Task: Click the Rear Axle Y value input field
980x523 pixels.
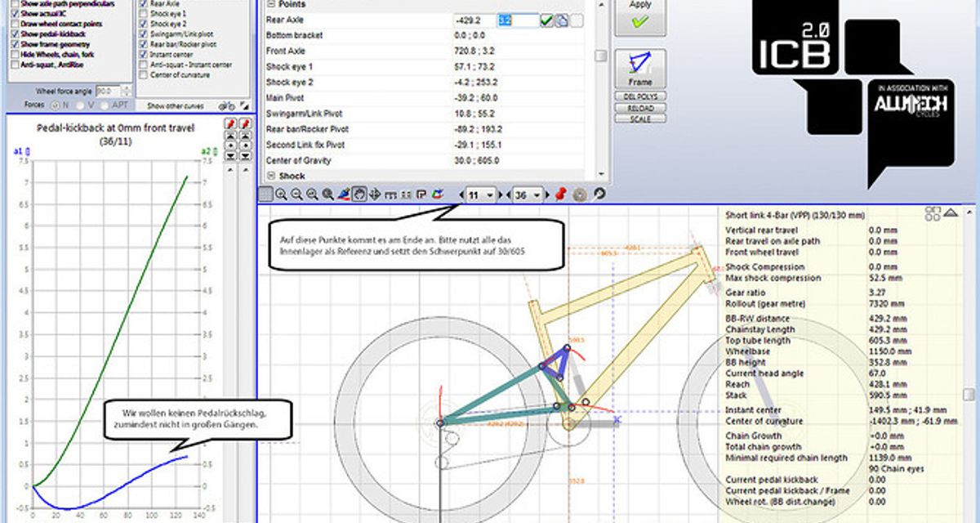Action: tap(518, 20)
